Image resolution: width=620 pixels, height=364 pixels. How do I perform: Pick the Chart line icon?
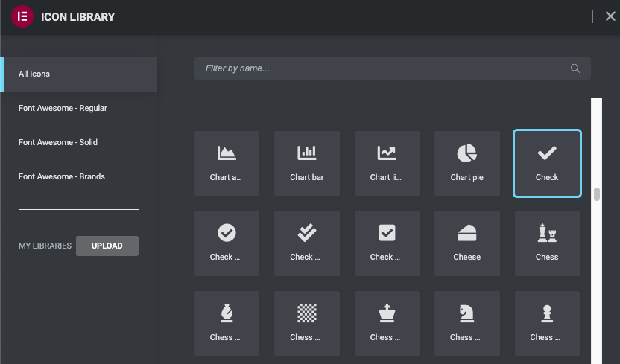point(387,163)
